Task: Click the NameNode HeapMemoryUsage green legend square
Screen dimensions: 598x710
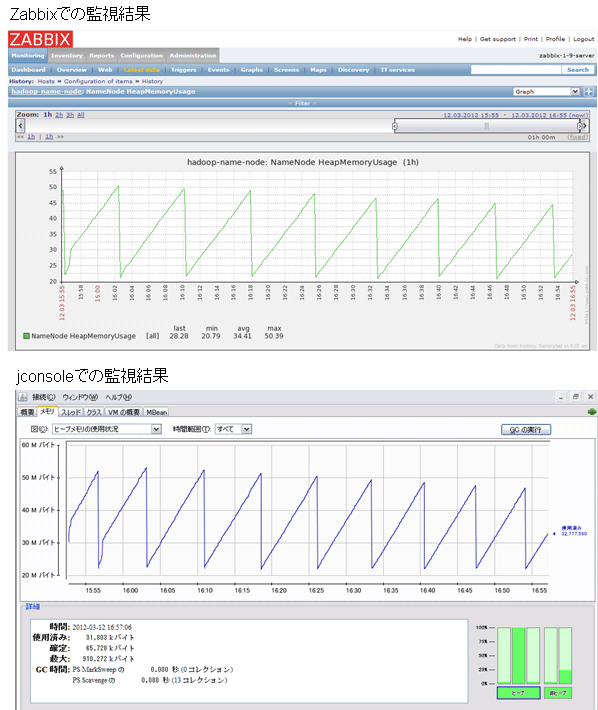Action: click(26, 336)
